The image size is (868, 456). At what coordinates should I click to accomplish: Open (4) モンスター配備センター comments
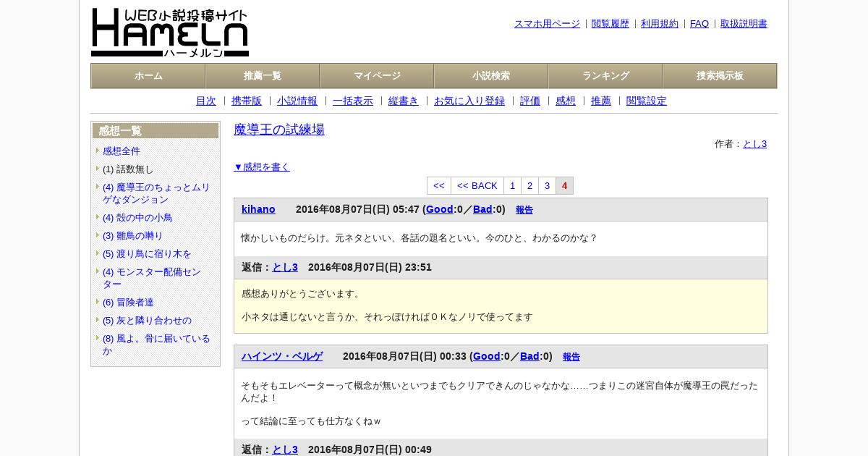pyautogui.click(x=152, y=278)
